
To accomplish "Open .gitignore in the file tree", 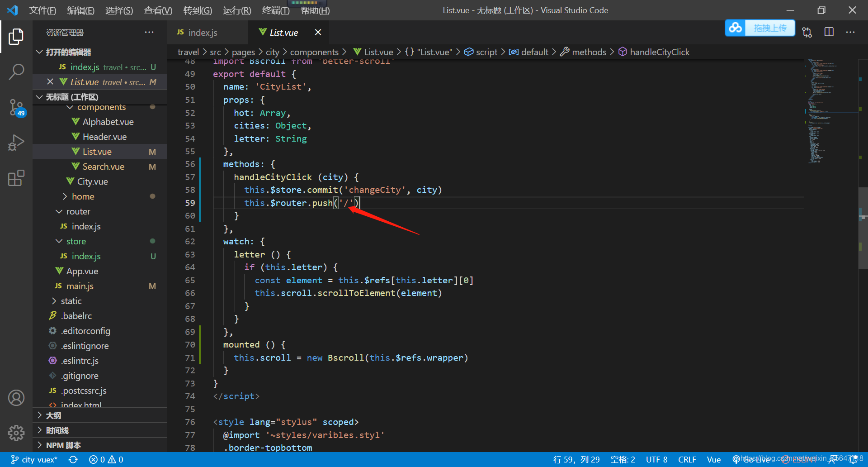I will click(99, 376).
